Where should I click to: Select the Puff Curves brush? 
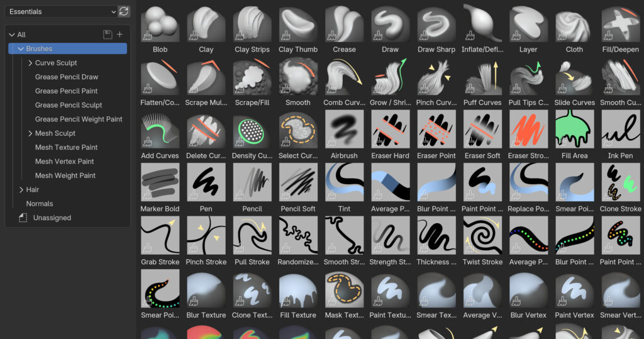(482, 77)
